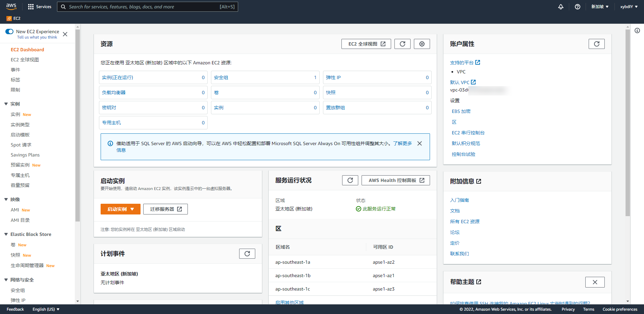The height and width of the screenshot is (314, 644).
Task: Open 事件 in sidebar
Action: coord(15,70)
